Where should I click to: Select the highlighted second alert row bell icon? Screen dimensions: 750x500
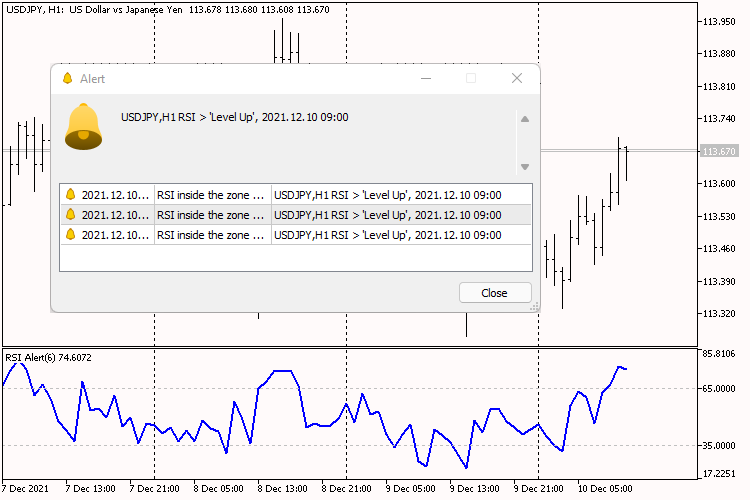tap(70, 214)
